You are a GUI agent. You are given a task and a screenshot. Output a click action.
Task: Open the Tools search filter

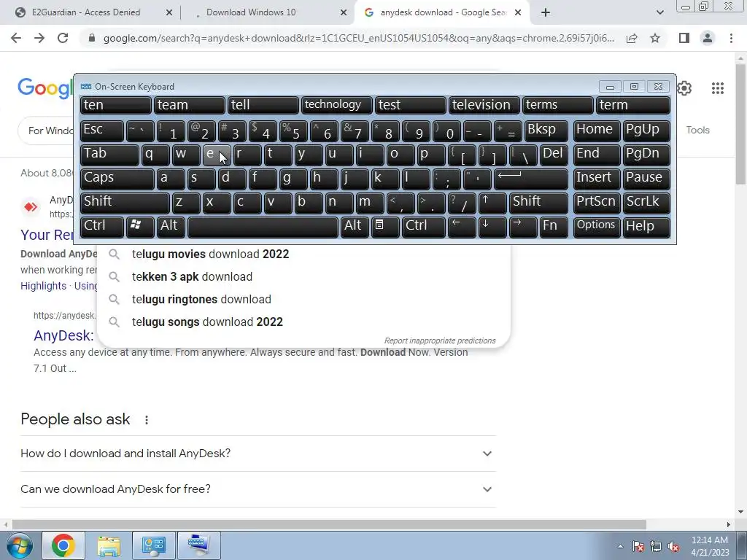[x=697, y=130]
